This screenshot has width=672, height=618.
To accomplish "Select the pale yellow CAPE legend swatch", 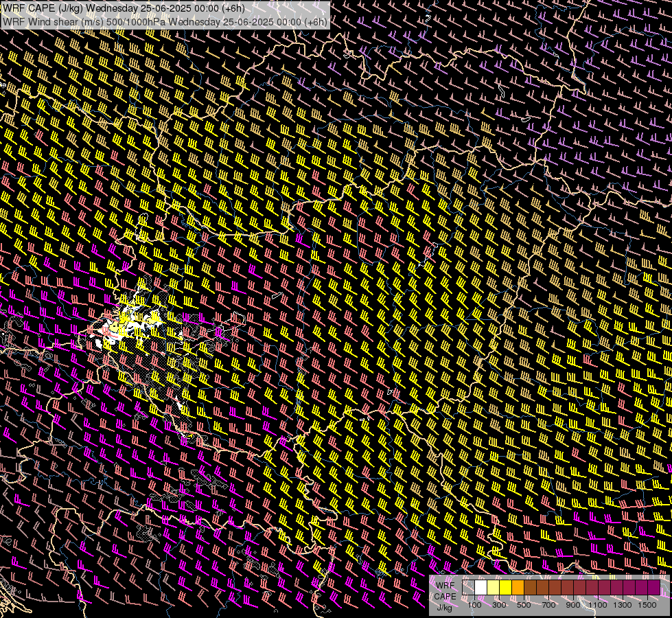I will click(494, 588).
